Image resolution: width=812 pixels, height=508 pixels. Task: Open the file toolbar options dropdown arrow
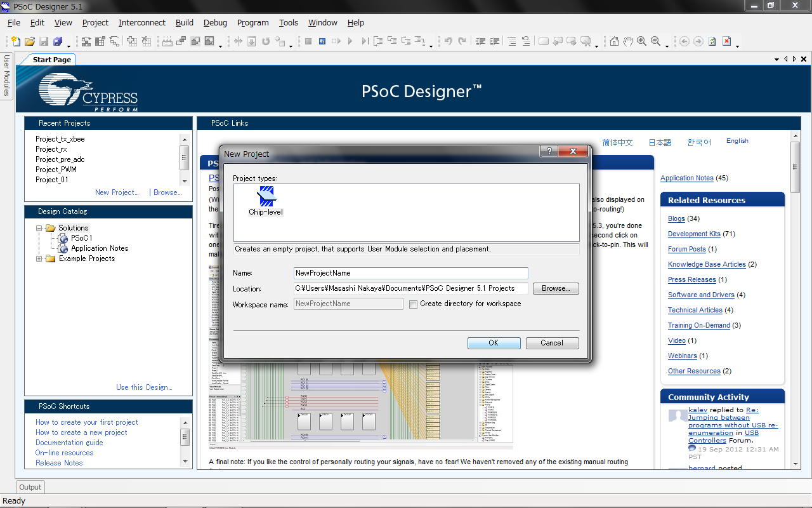(69, 46)
